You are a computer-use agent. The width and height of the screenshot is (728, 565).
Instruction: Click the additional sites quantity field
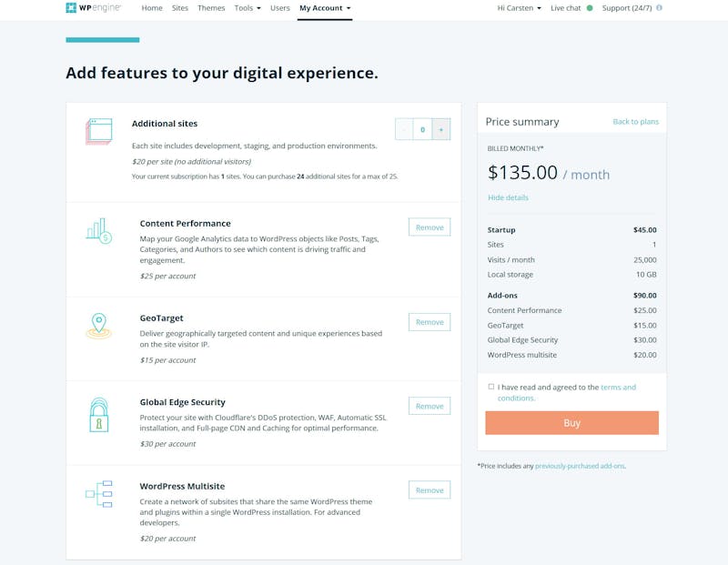(x=422, y=129)
